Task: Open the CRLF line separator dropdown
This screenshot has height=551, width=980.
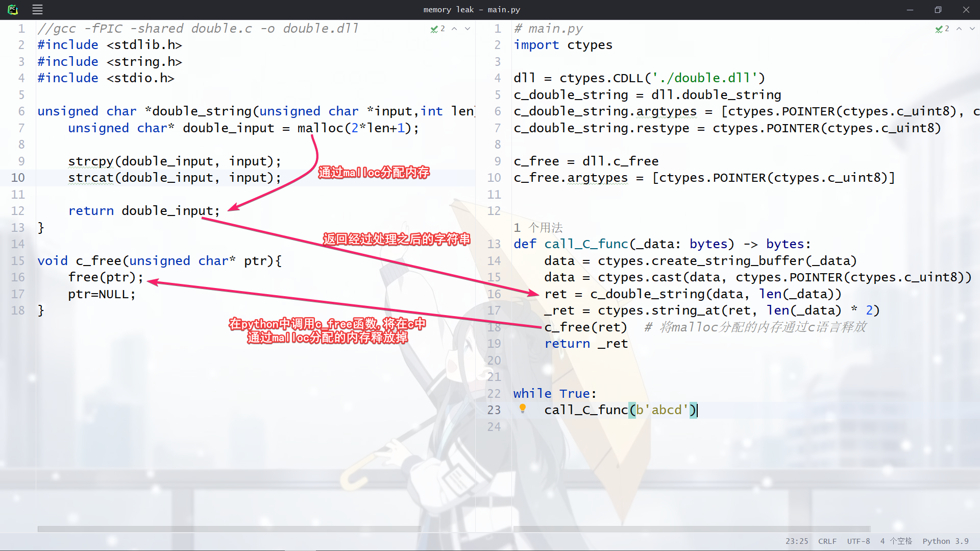Action: click(x=827, y=541)
